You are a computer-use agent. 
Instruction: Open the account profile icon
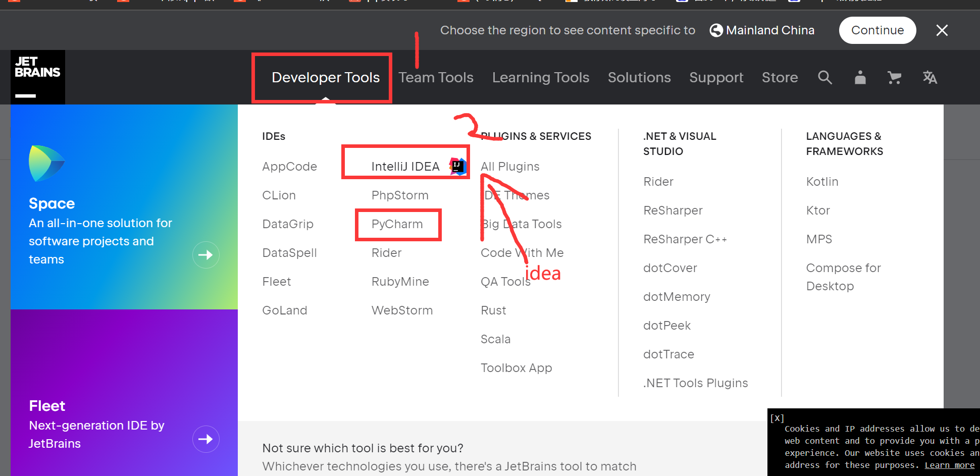(x=860, y=77)
